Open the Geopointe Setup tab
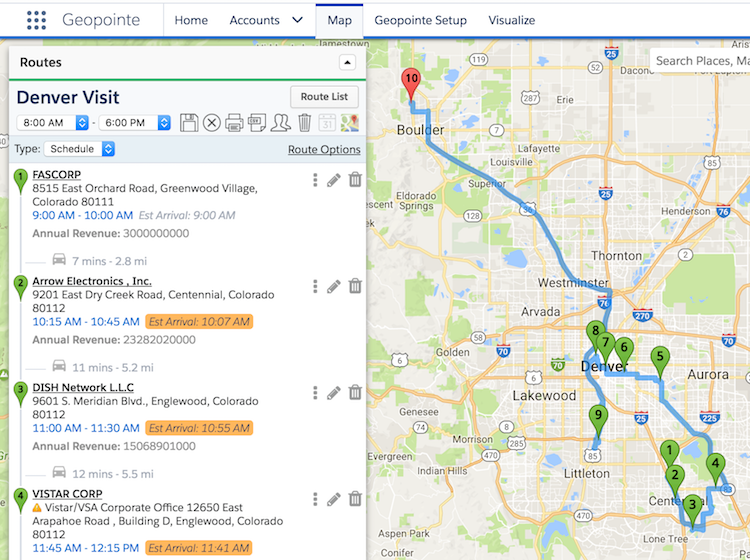The height and width of the screenshot is (560, 750). click(420, 20)
